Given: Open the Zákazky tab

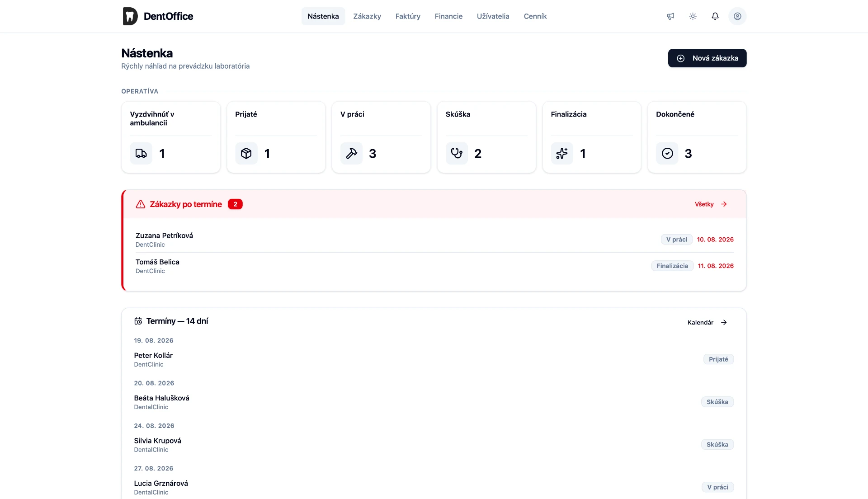Looking at the screenshot, I should (367, 16).
